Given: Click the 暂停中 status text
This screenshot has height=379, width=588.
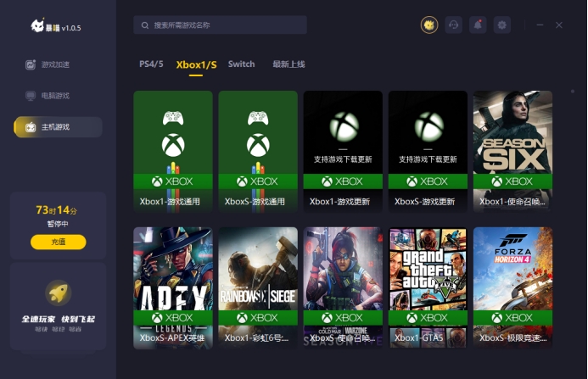Looking at the screenshot, I should [58, 224].
